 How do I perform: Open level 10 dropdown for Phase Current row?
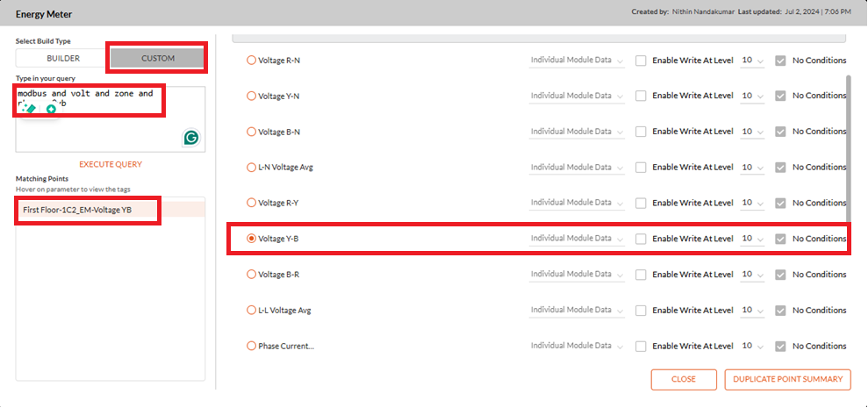(752, 346)
